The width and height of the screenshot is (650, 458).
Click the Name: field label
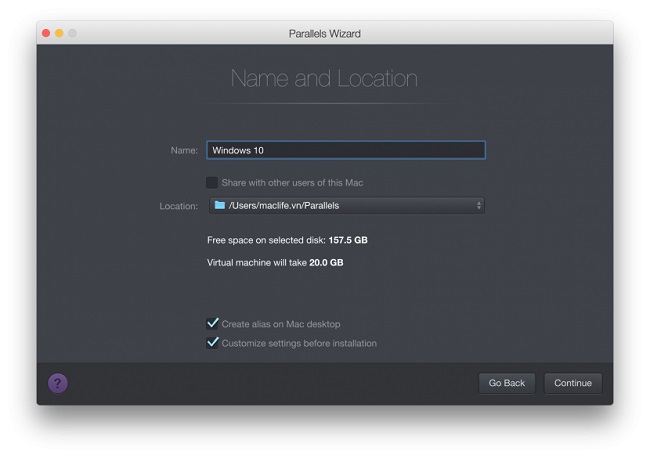tap(184, 150)
